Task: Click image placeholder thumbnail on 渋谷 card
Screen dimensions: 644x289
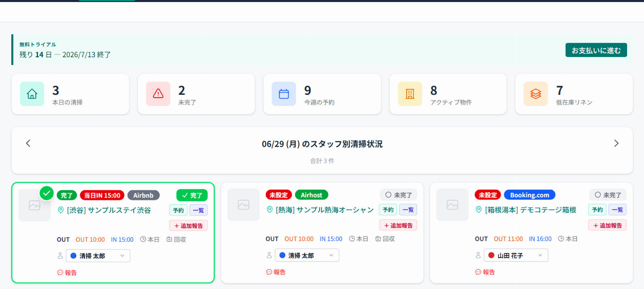Action: coord(35,206)
